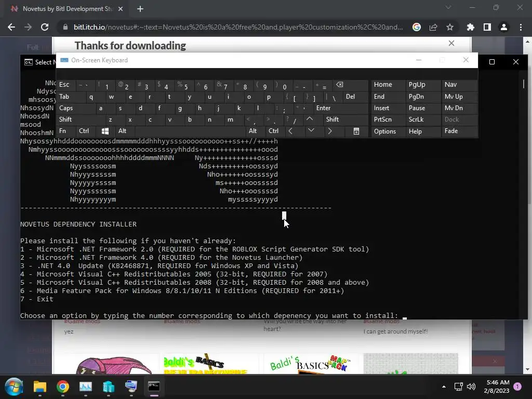Viewport: 532px width, 399px height.
Task: Click the volume speaker tray icon
Action: [x=471, y=387]
